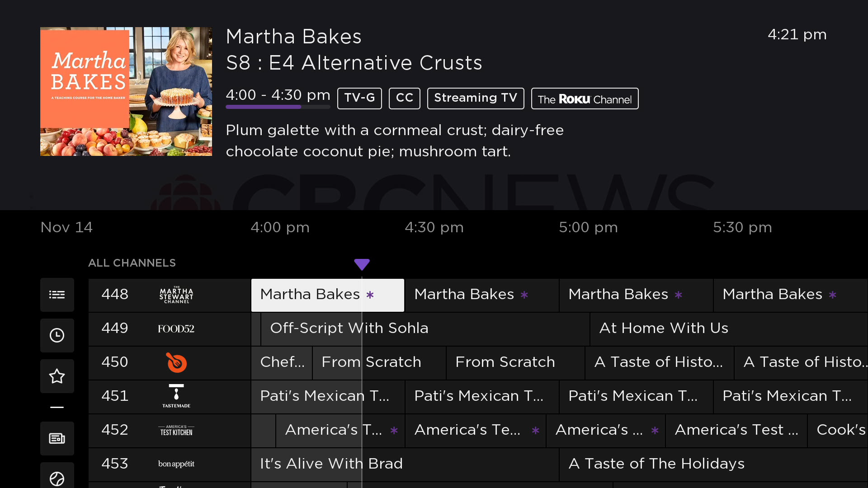Image resolution: width=868 pixels, height=488 pixels.
Task: Open the Favorites star icon
Action: (x=57, y=376)
